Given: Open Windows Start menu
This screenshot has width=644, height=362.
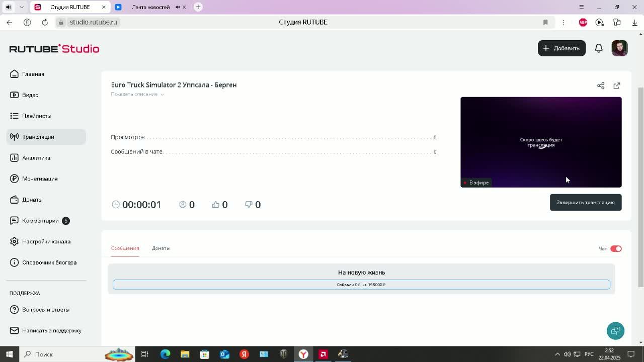Looking at the screenshot, I should pyautogui.click(x=9, y=354).
